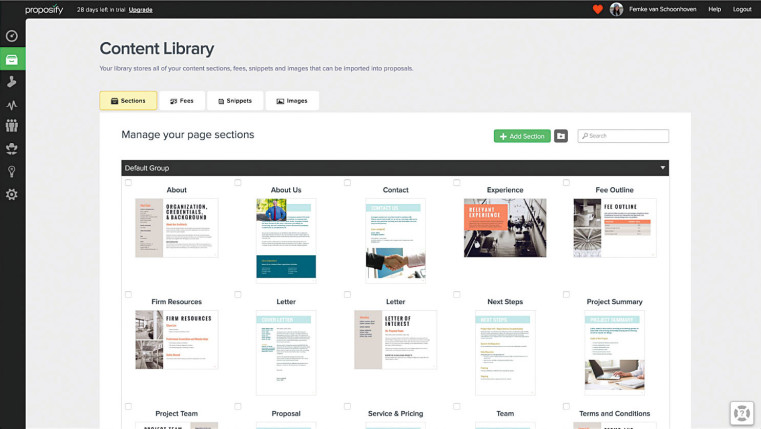Open the Snippets tab
Image resolution: width=761 pixels, height=429 pixels.
[x=235, y=101]
